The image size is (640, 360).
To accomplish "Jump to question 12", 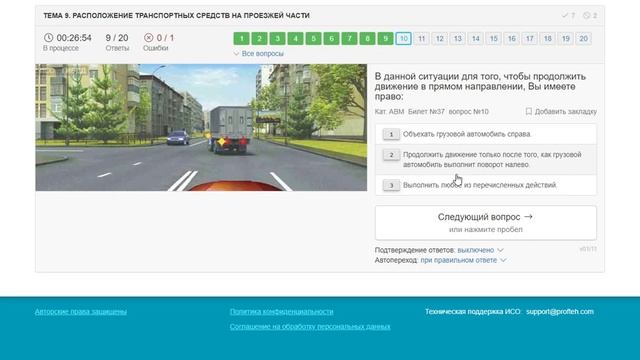I will tap(440, 38).
